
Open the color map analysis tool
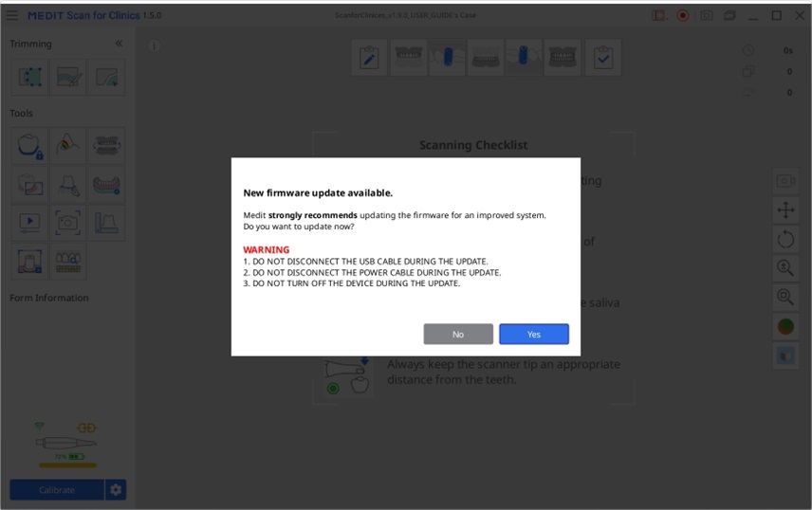pyautogui.click(x=68, y=146)
